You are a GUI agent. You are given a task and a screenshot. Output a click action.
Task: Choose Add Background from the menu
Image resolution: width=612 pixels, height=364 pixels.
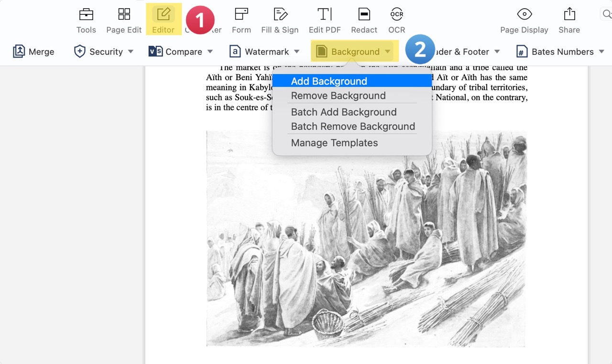(352, 81)
